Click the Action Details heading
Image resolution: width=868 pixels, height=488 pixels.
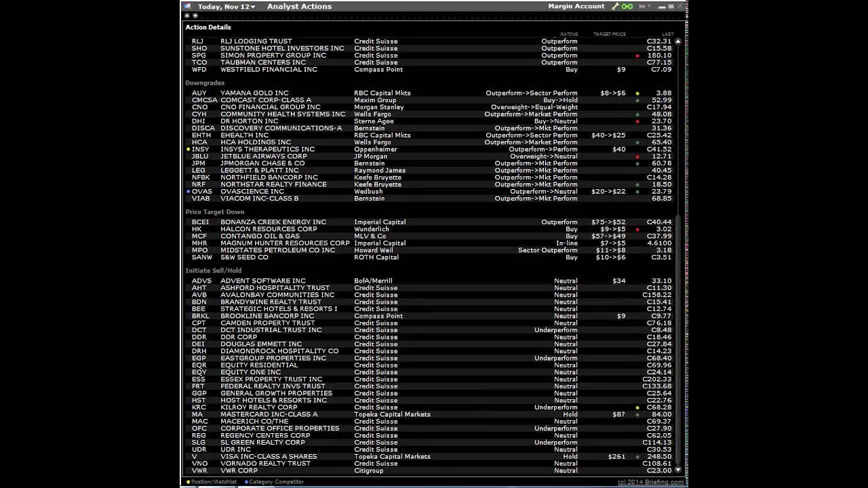208,27
